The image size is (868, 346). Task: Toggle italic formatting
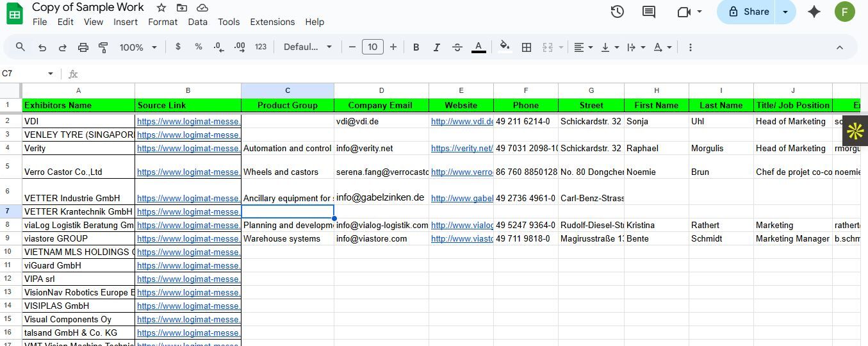pos(437,47)
